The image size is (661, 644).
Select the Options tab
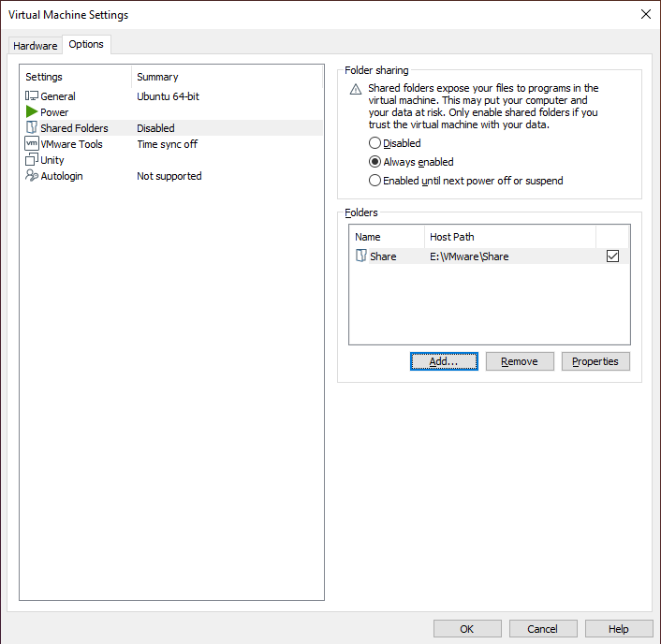[x=86, y=44]
